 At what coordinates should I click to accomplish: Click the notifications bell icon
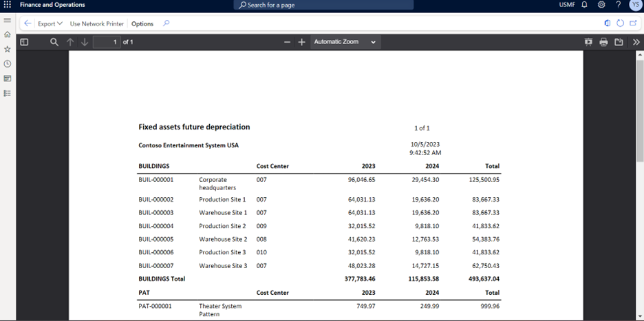coord(584,5)
